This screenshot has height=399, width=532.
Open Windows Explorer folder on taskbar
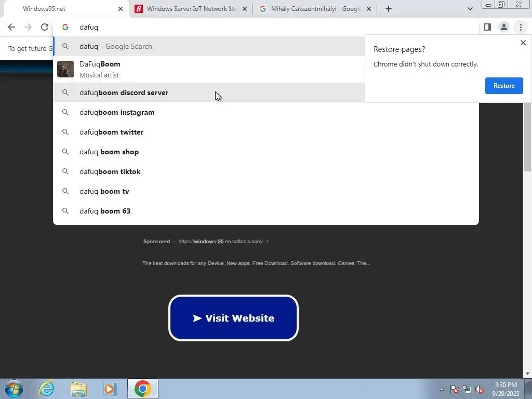[x=78, y=389]
